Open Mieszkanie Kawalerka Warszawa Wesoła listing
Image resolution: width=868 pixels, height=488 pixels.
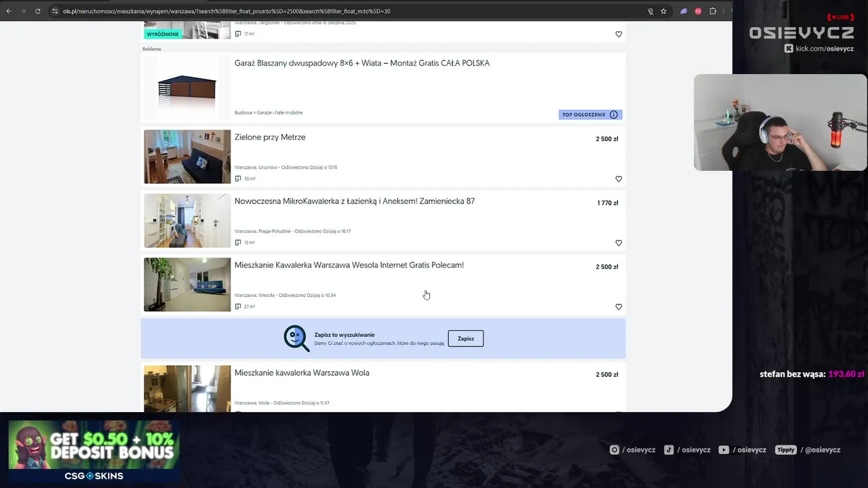349,265
